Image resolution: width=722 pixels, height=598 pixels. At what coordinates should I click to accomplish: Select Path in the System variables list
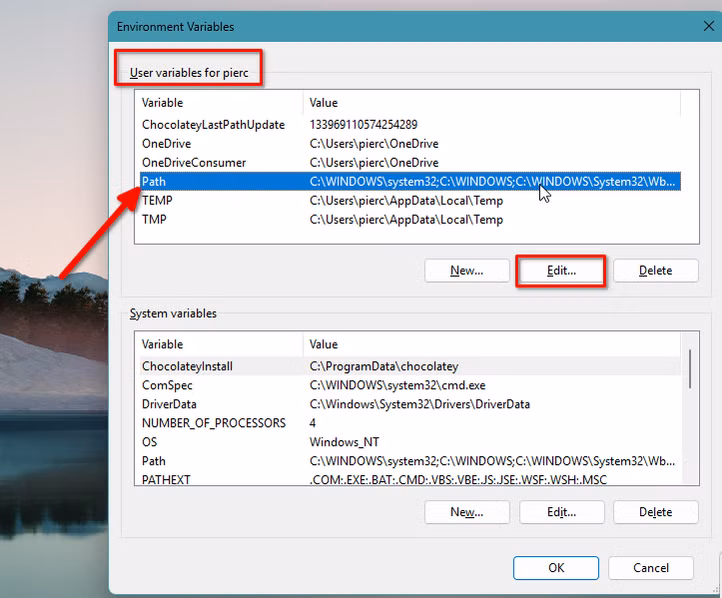[154, 461]
